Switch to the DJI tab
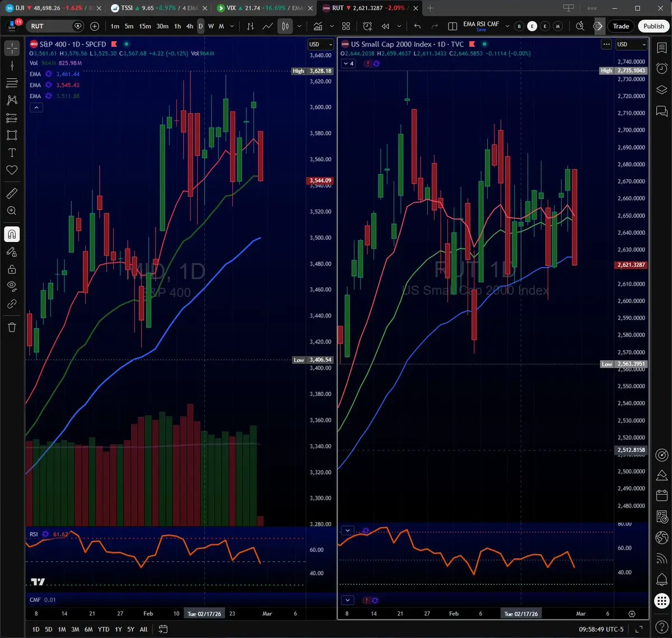The height and width of the screenshot is (638, 672). pos(52,8)
